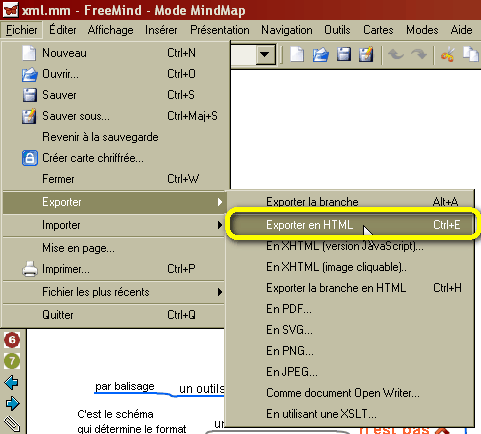Image resolution: width=481 pixels, height=434 pixels.
Task: Select the red priority 6 icon
Action: [12, 340]
